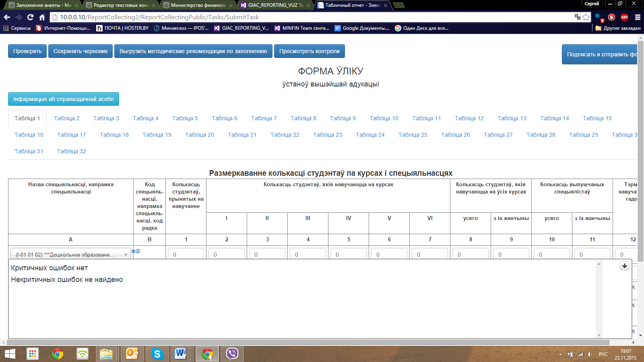Click the Skype taskbar icon
The height and width of the screenshot is (362, 644).
click(157, 354)
